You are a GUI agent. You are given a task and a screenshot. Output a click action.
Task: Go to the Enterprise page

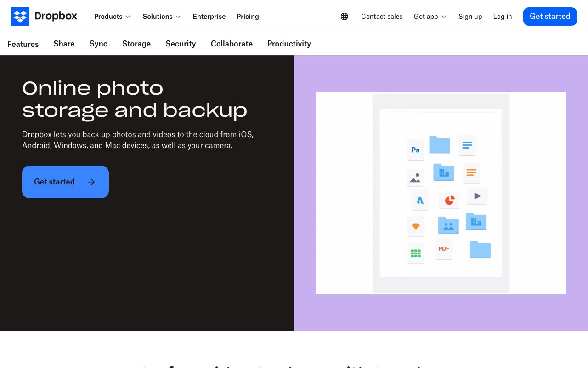[209, 17]
